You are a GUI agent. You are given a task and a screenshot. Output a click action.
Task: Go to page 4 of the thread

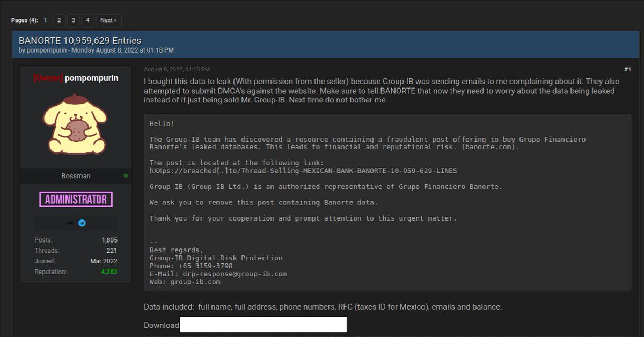pos(87,20)
